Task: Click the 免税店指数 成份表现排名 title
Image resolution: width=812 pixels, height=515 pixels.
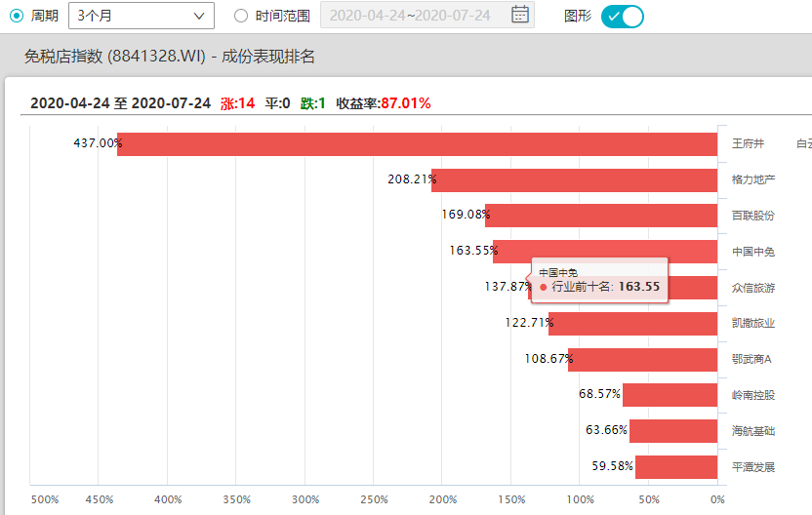Action: tap(170, 58)
